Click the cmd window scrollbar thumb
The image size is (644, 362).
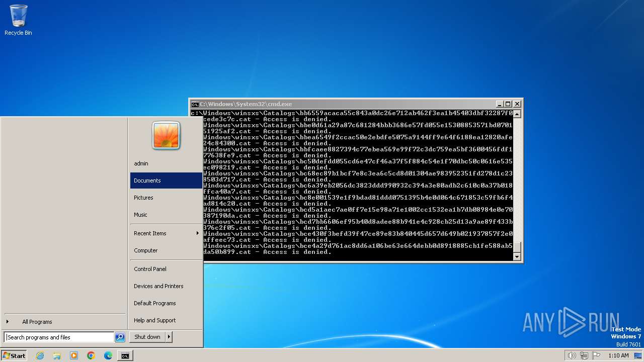[517, 247]
